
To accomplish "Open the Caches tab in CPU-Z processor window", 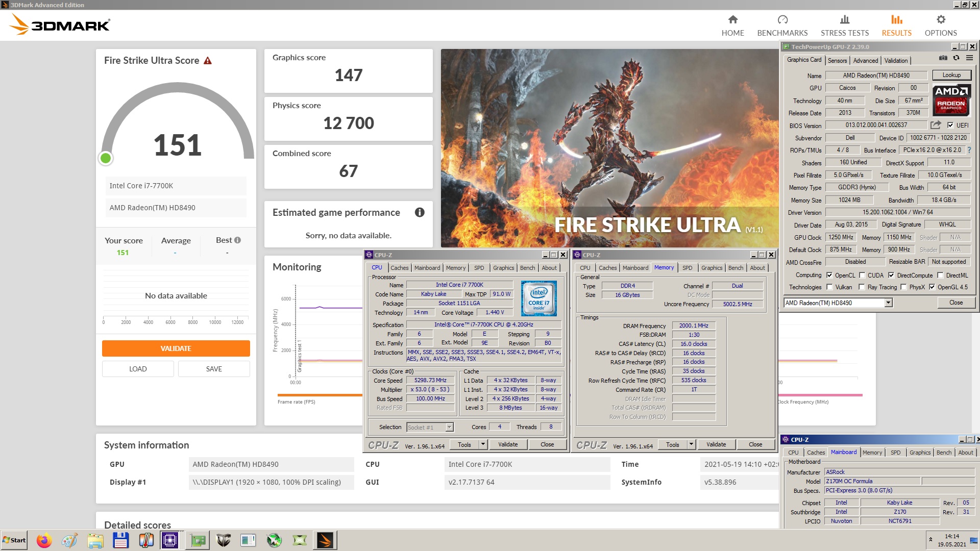I will 399,268.
